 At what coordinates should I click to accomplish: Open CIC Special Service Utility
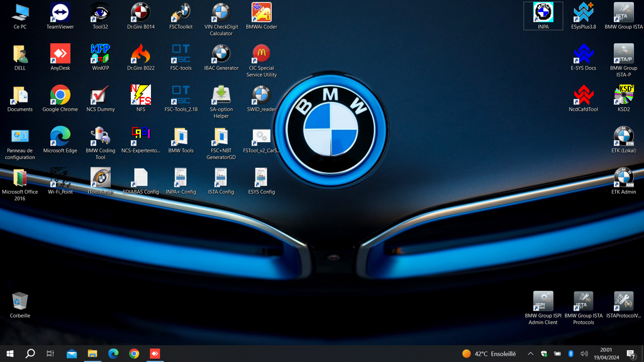[x=261, y=60]
